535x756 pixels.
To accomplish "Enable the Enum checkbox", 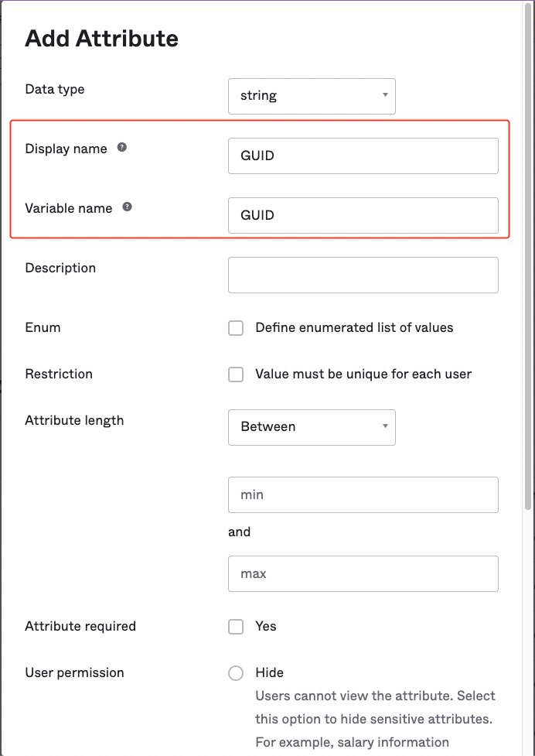I will [236, 328].
